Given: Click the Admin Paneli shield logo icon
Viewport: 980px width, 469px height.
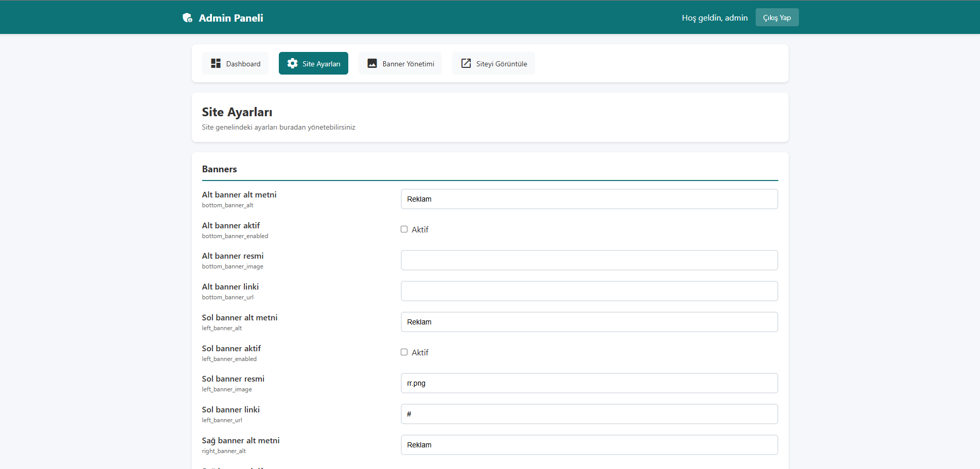Looking at the screenshot, I should tap(187, 18).
